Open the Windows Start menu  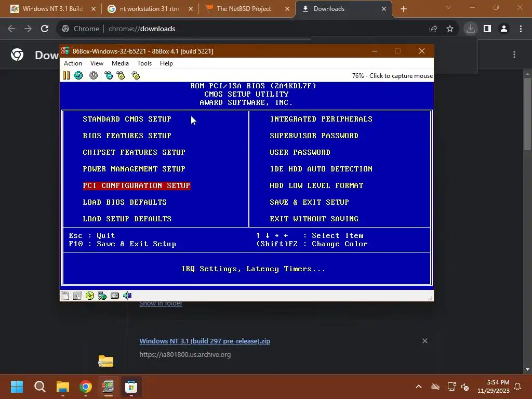[x=17, y=387]
